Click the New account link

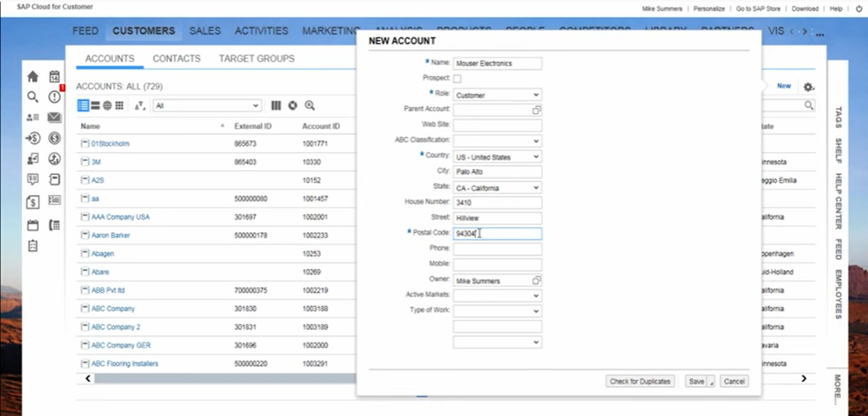[784, 86]
